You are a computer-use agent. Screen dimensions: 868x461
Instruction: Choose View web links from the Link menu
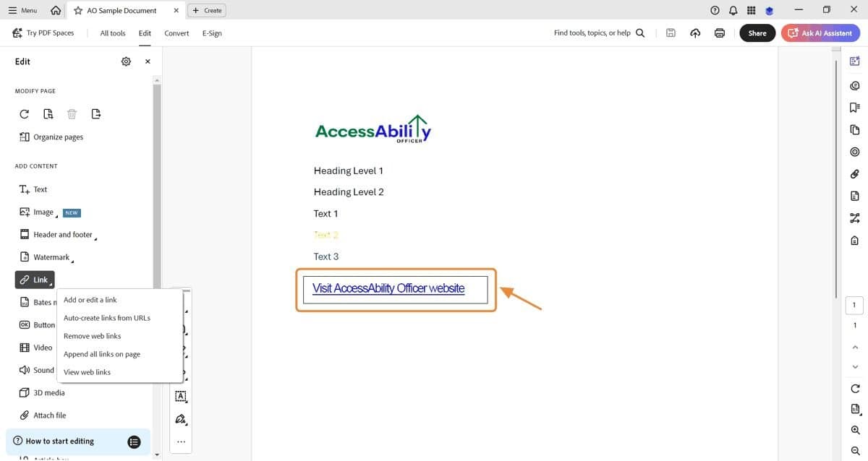pyautogui.click(x=87, y=371)
